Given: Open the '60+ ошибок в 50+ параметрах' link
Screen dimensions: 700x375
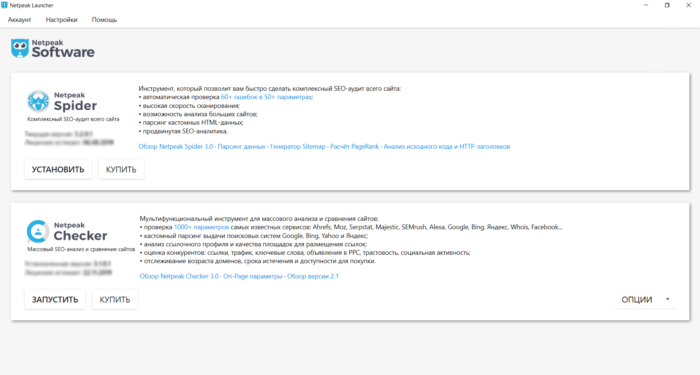Looking at the screenshot, I should coord(267,97).
